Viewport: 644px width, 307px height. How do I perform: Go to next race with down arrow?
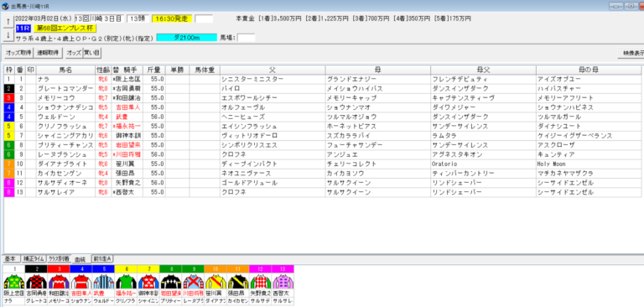click(x=8, y=34)
